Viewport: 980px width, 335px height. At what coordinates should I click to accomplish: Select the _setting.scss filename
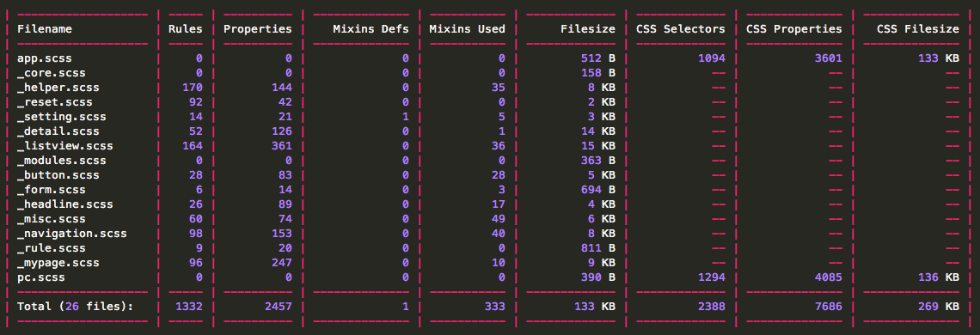pyautogui.click(x=62, y=117)
